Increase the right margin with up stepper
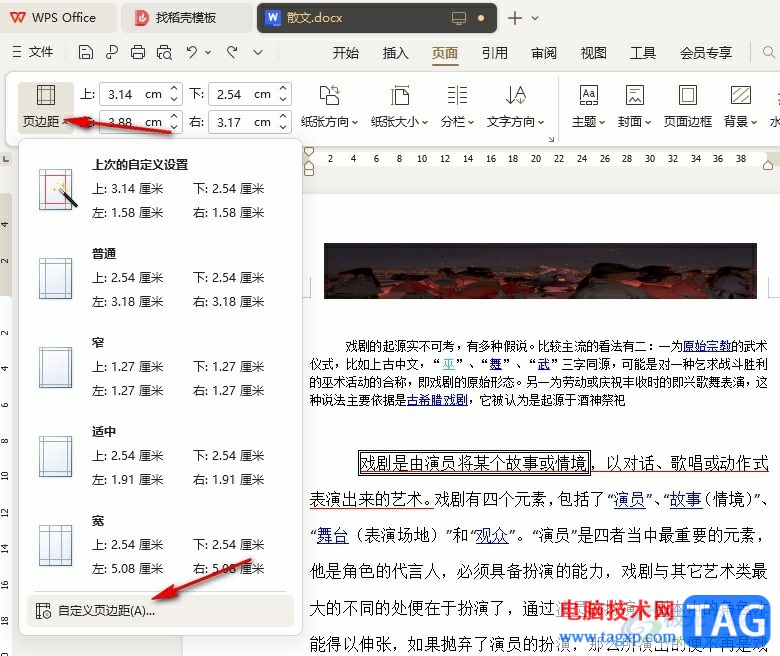The width and height of the screenshot is (780, 656). pyautogui.click(x=283, y=116)
